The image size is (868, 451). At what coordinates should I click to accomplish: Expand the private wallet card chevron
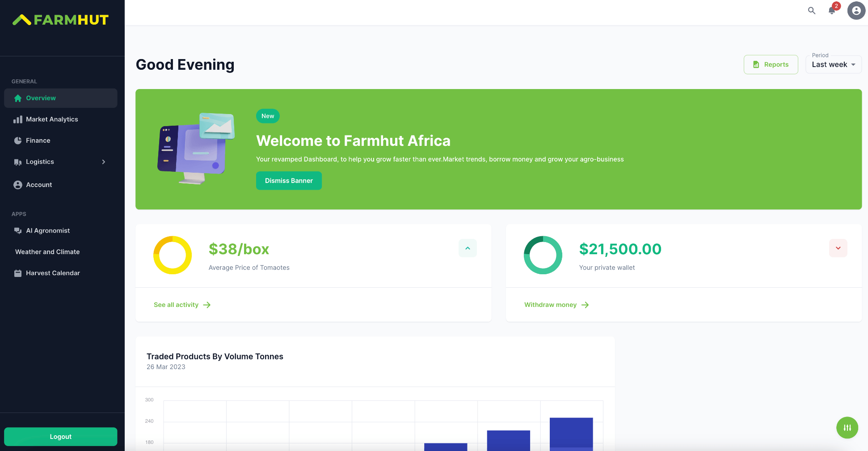838,248
